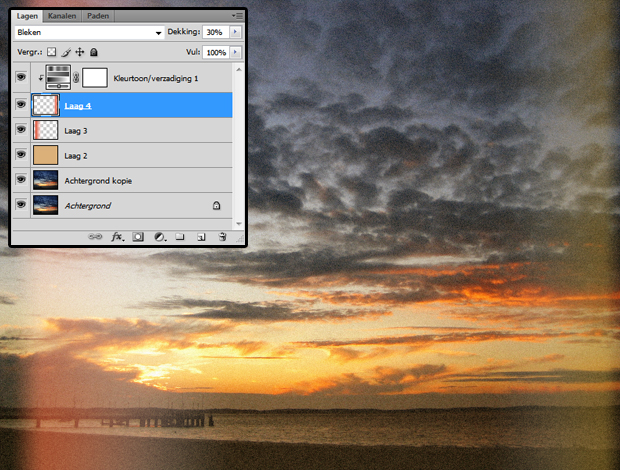Open the fx layer style menu
This screenshot has height=470, width=620.
point(117,236)
